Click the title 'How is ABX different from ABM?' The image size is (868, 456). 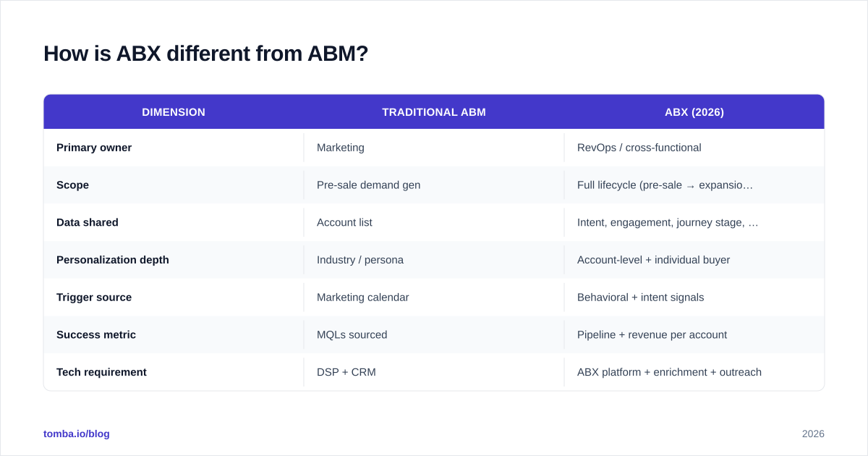(206, 54)
